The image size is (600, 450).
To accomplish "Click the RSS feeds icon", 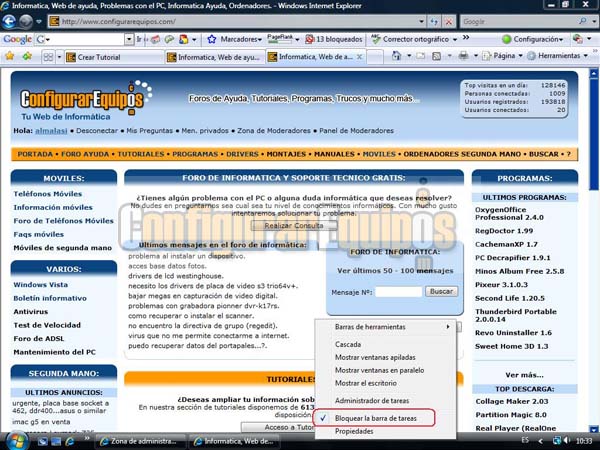I will click(x=436, y=56).
